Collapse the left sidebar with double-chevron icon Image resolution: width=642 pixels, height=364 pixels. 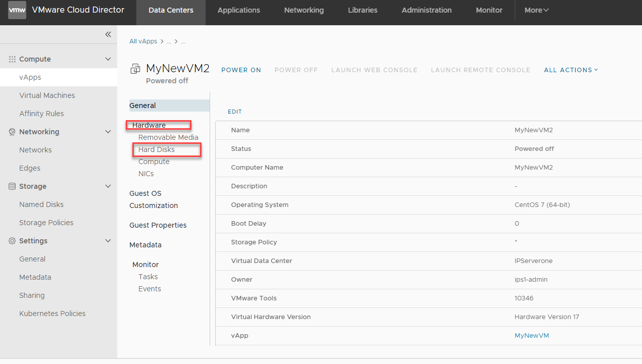click(x=108, y=34)
